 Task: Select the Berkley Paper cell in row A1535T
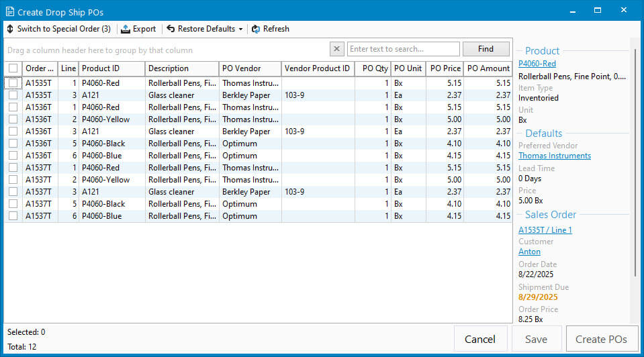250,95
